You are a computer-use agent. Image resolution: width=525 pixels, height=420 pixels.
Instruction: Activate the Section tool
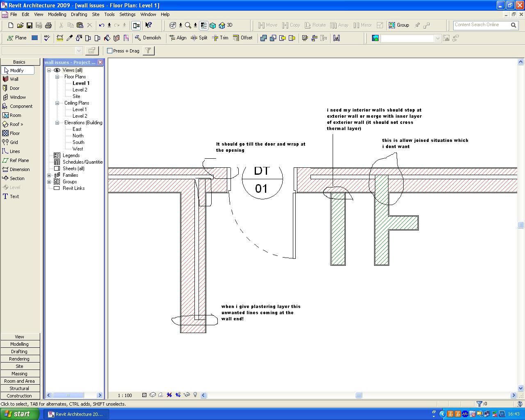(17, 178)
